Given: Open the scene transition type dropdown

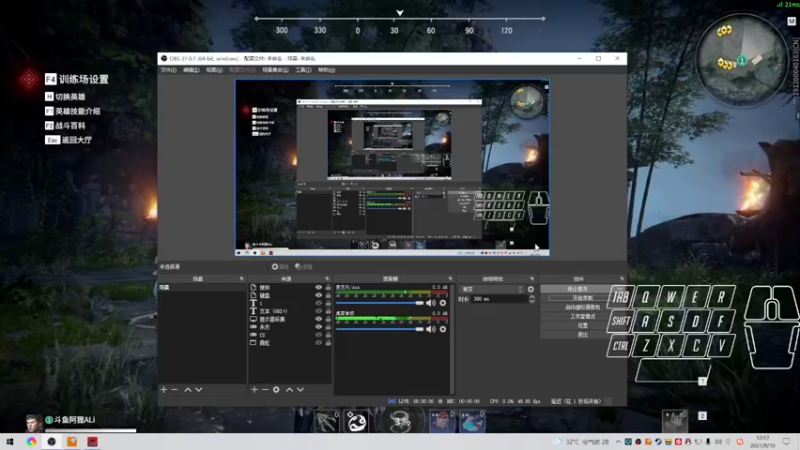Looking at the screenshot, I should pos(492,289).
